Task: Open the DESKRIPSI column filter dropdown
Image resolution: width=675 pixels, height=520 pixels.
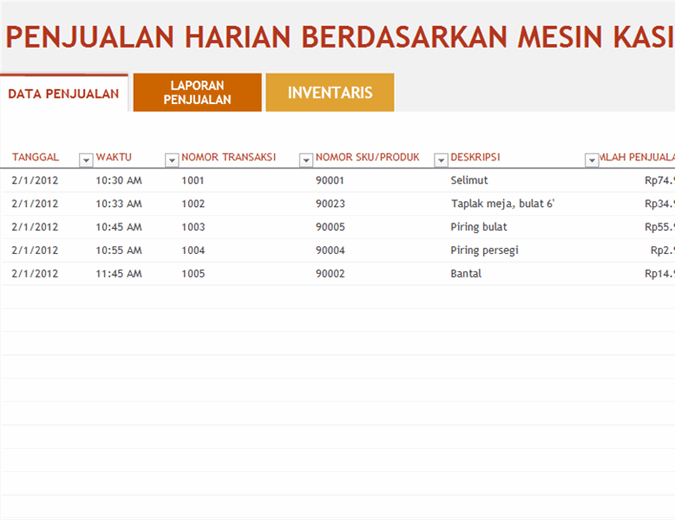Action: (x=592, y=160)
